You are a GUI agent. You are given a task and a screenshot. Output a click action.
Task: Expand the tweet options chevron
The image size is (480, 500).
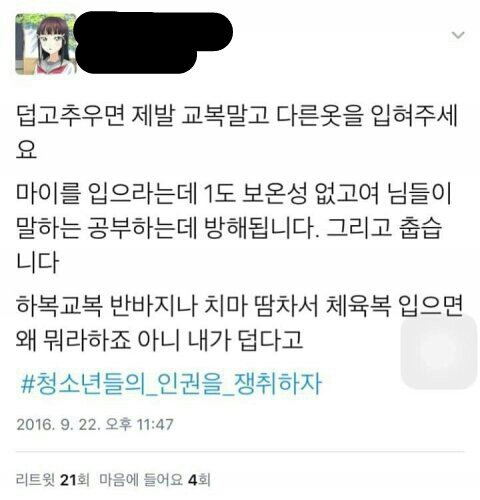458,34
